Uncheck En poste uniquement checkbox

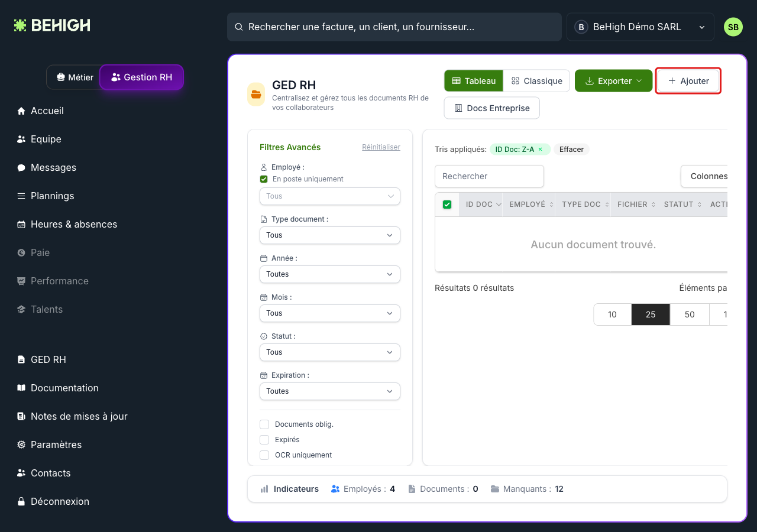(x=264, y=179)
